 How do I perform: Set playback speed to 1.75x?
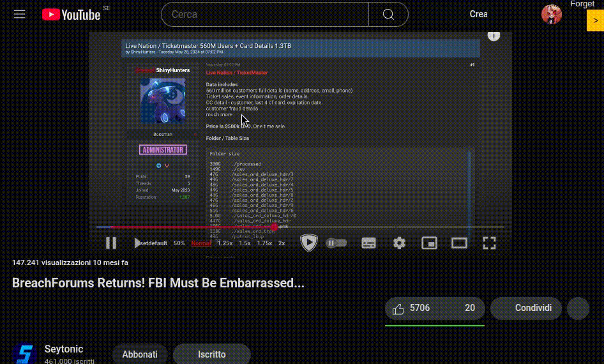pyautogui.click(x=264, y=243)
